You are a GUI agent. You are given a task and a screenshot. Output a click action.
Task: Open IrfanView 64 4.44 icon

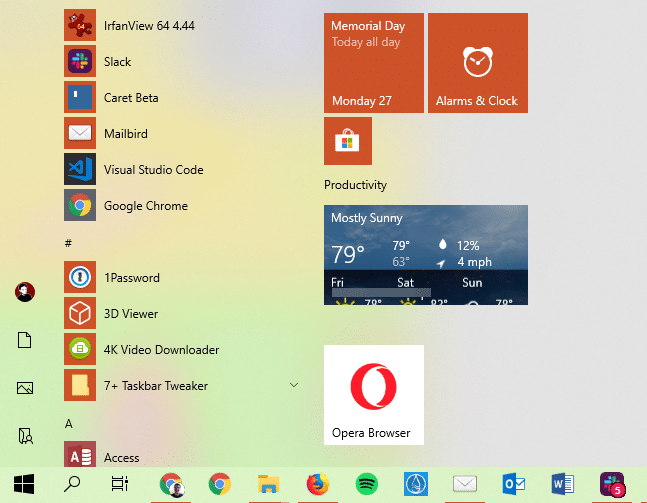80,25
